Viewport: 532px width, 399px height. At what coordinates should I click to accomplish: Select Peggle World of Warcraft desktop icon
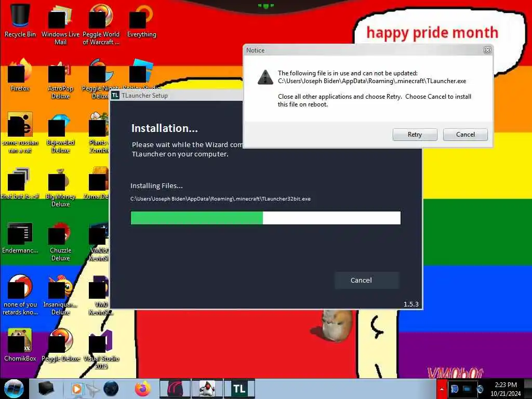pos(101,25)
